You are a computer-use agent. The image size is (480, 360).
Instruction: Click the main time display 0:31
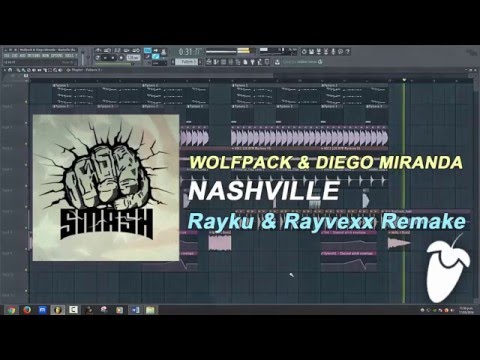click(190, 52)
